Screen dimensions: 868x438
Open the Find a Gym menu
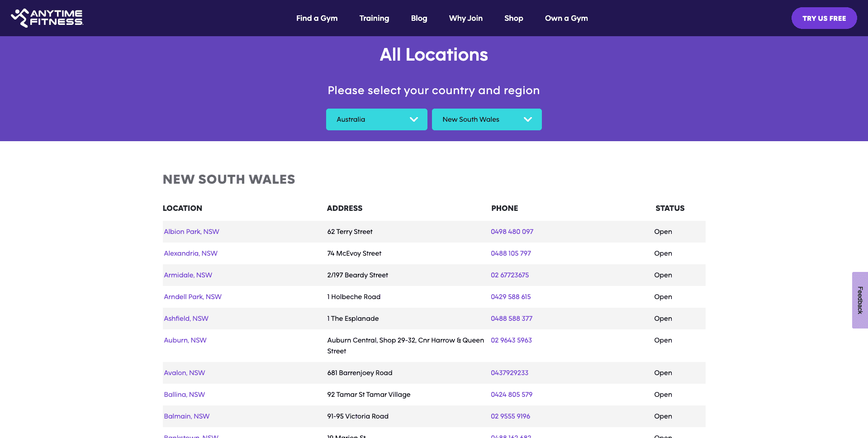coord(317,18)
